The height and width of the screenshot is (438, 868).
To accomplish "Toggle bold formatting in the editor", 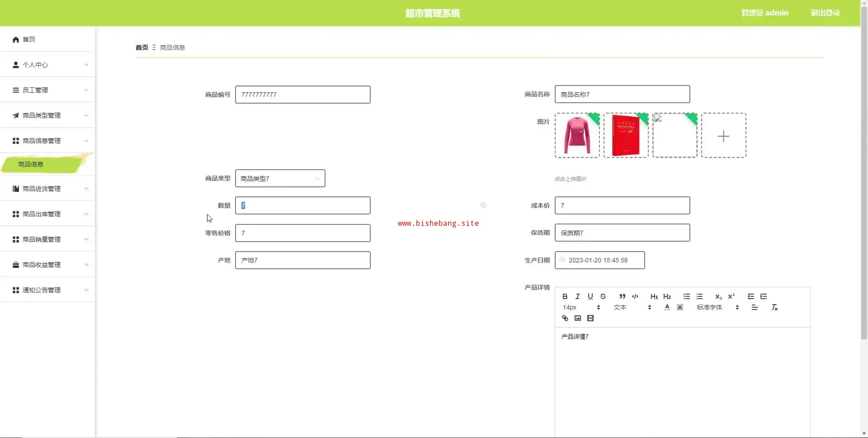I will 565,296.
